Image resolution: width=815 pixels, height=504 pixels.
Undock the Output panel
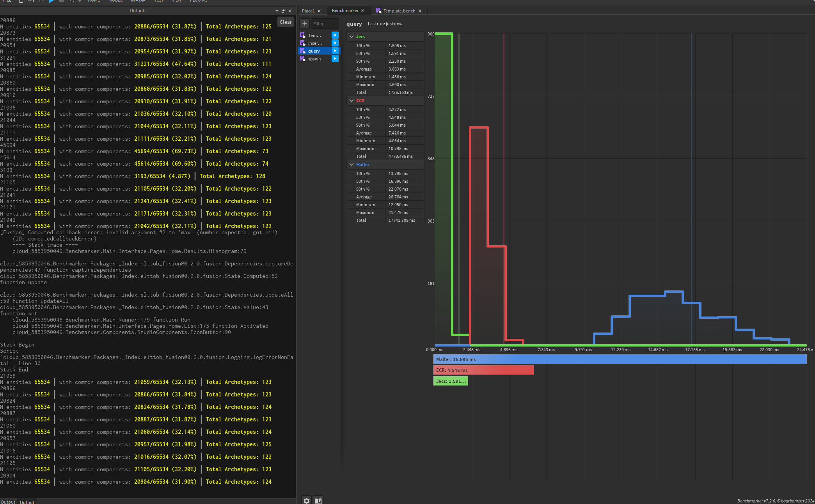point(284,11)
